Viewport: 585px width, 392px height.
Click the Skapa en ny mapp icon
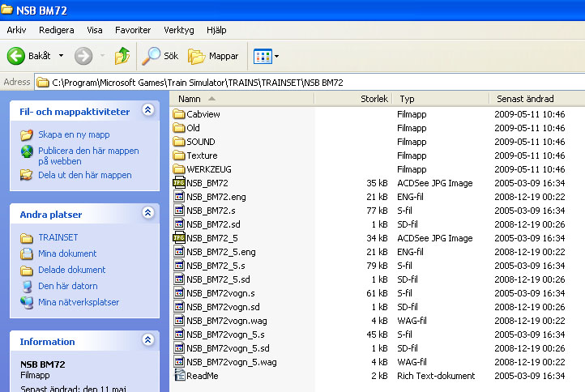click(x=27, y=134)
